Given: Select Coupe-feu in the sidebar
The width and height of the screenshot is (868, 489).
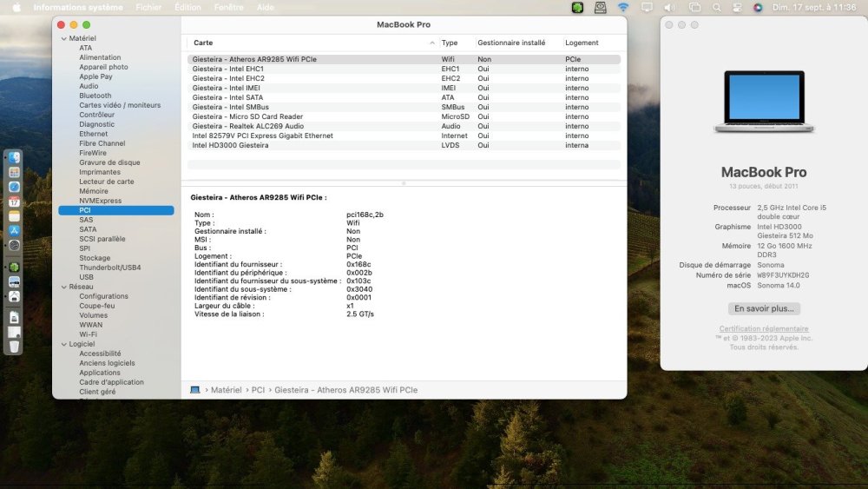Looking at the screenshot, I should pyautogui.click(x=97, y=306).
